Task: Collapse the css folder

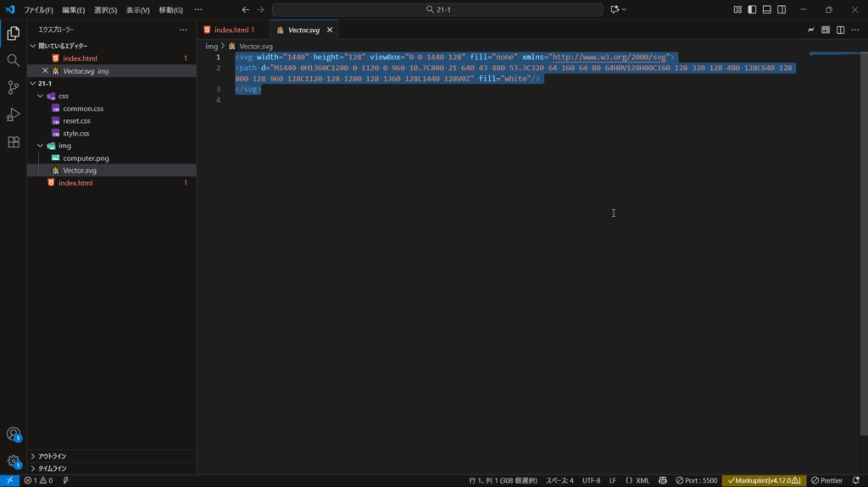Action: pos(40,97)
